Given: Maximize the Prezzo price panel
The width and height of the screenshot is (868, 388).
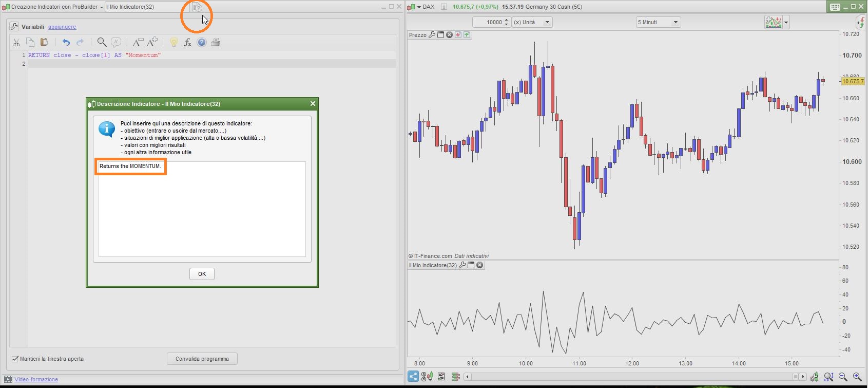Looking at the screenshot, I should (440, 35).
